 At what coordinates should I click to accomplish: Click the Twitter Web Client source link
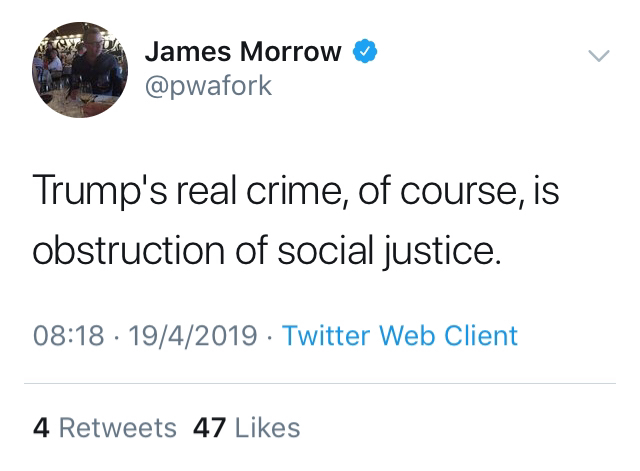400,335
